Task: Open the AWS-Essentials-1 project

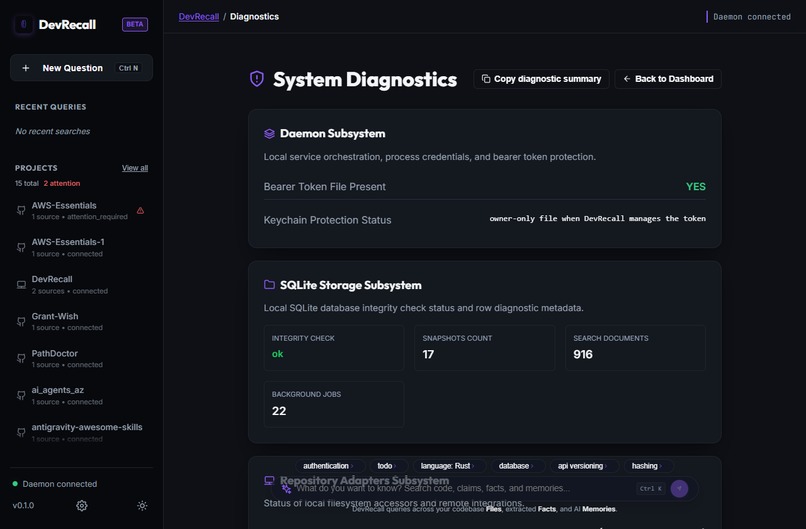Action: tap(81, 247)
